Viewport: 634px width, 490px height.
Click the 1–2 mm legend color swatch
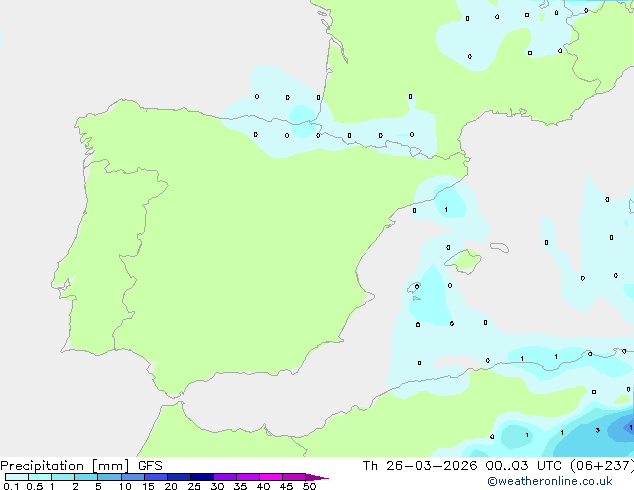click(63, 477)
